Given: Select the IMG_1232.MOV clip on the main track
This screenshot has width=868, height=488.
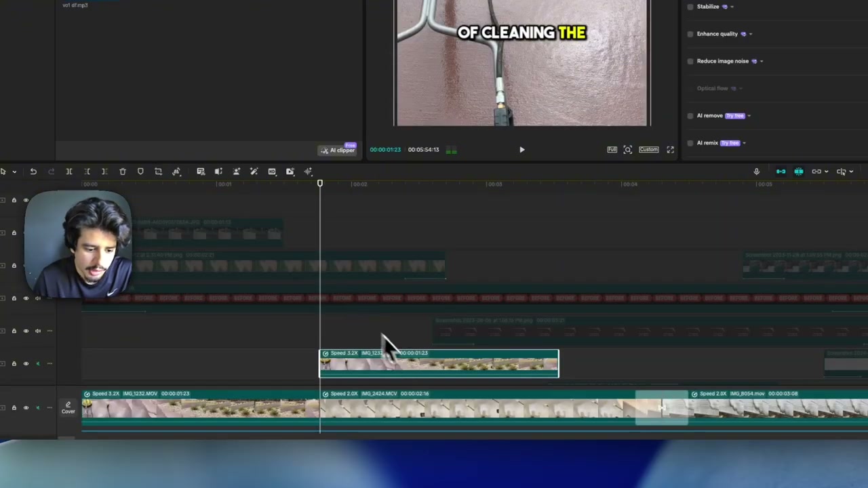Looking at the screenshot, I should pyautogui.click(x=201, y=409).
